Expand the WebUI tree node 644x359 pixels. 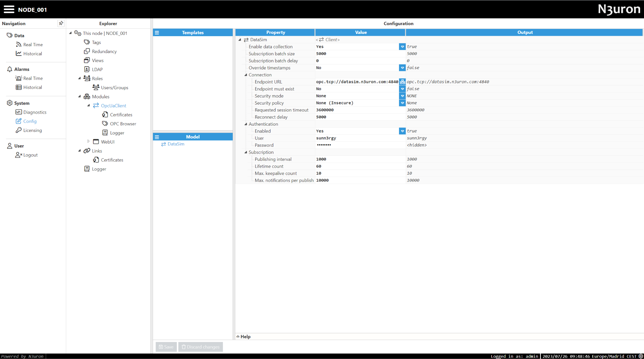(89, 141)
